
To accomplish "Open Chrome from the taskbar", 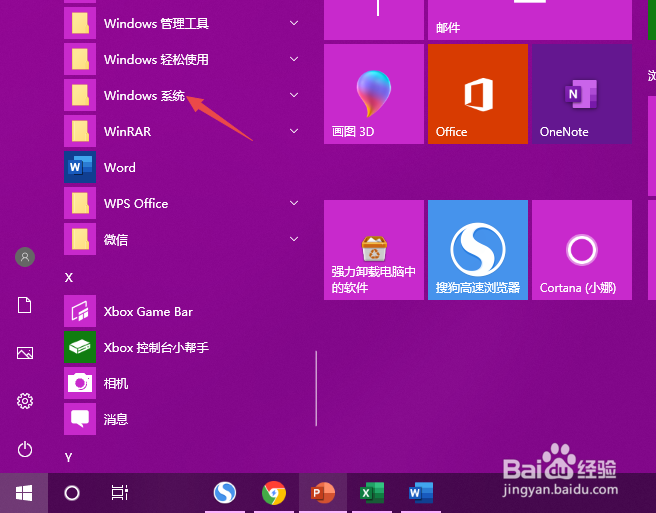I will point(274,492).
